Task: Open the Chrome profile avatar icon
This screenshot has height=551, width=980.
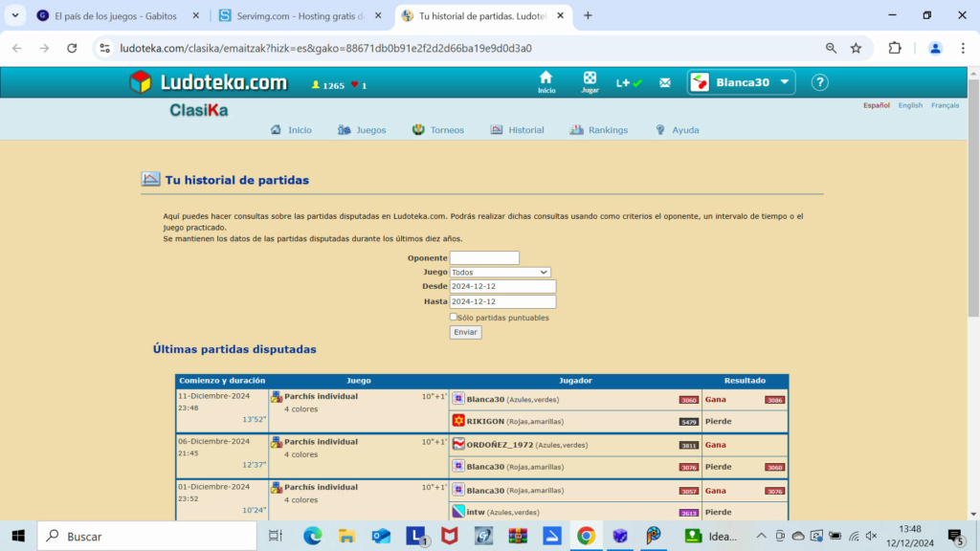Action: pyautogui.click(x=935, y=48)
